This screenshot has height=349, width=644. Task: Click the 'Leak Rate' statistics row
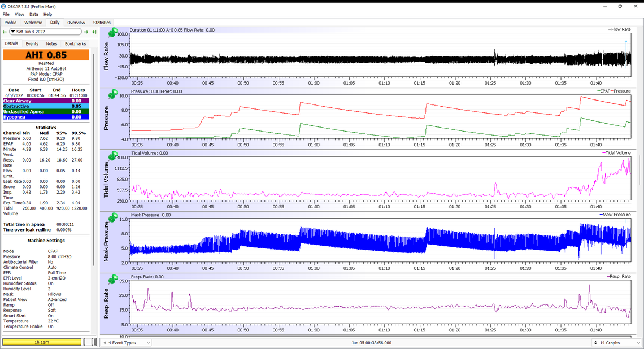46,181
